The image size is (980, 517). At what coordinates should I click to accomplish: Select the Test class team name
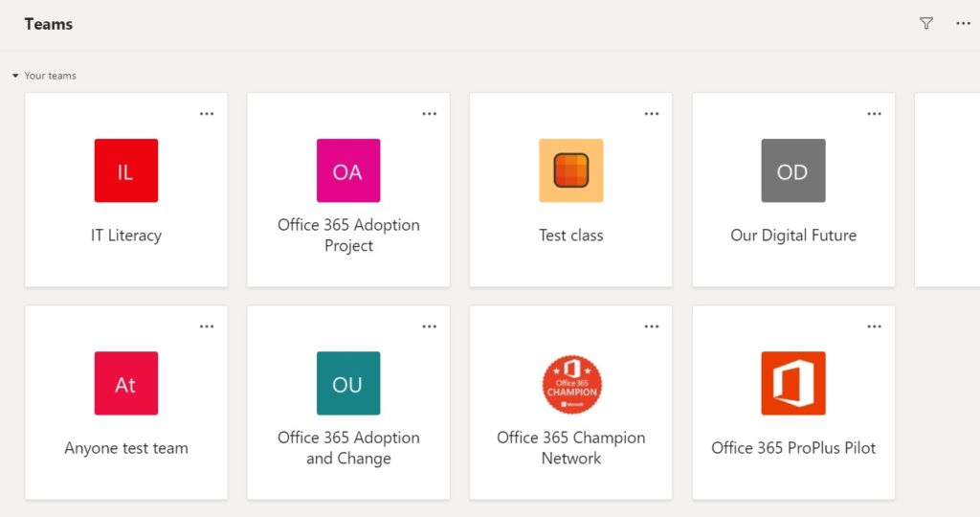[571, 236]
